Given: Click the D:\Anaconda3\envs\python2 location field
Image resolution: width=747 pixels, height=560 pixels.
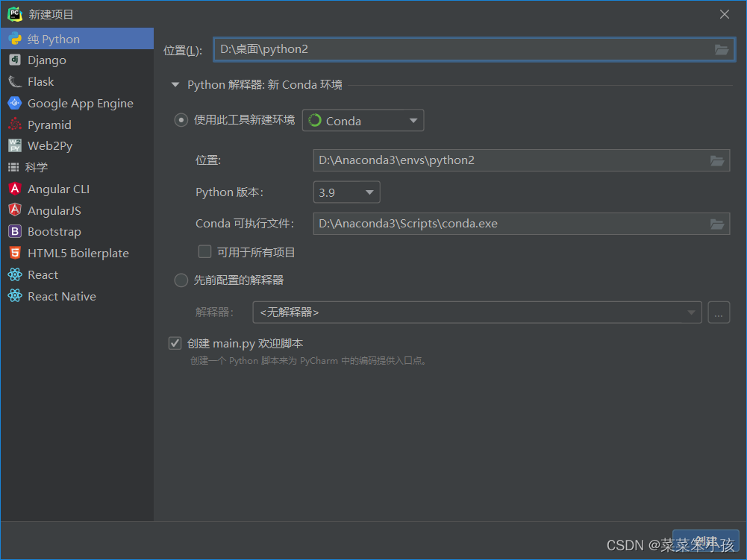Looking at the screenshot, I should [522, 160].
